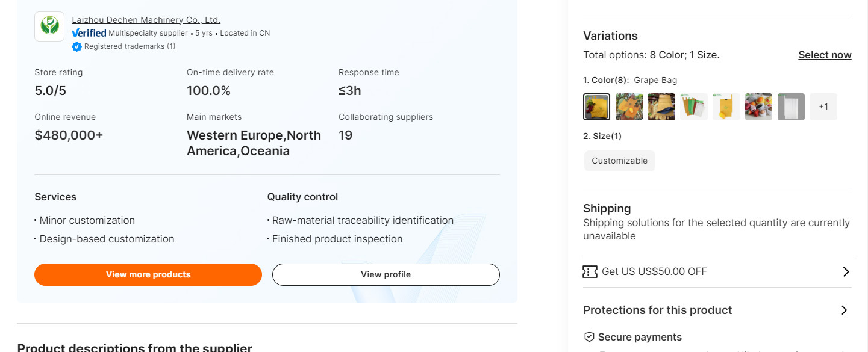Expand the Get US$50.00 OFF coupon arrow
Image resolution: width=868 pixels, height=352 pixels.
coord(846,272)
